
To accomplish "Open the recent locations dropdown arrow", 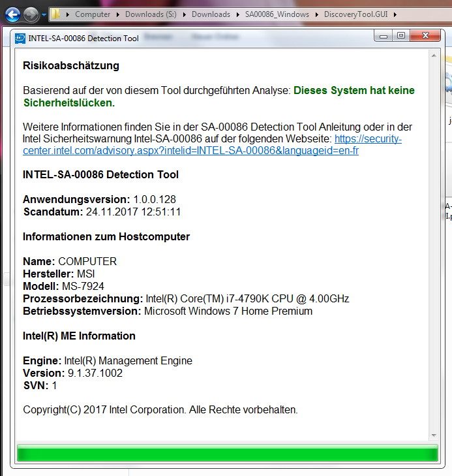I will point(44,14).
